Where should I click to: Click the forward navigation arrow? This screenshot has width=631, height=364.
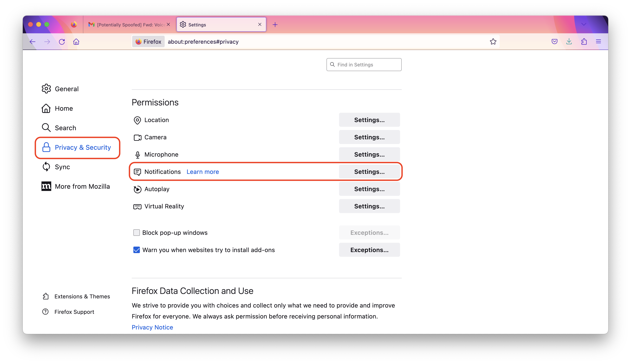click(x=47, y=42)
